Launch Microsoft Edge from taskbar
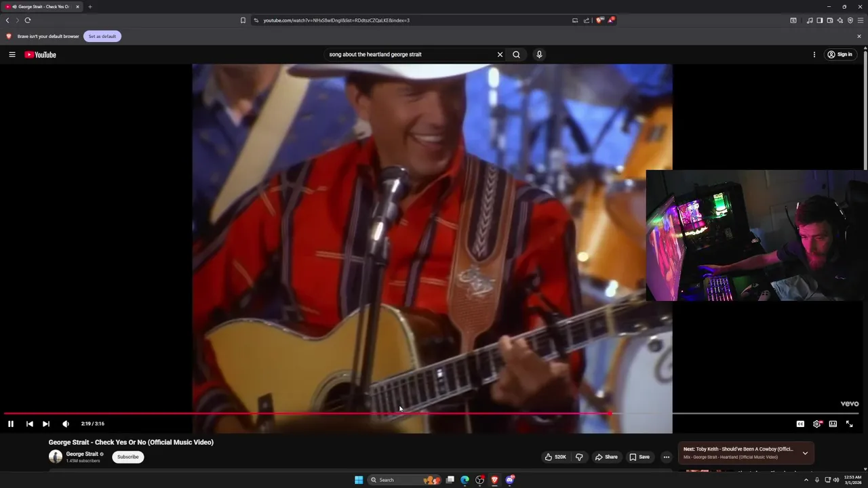868x488 pixels. point(465,480)
